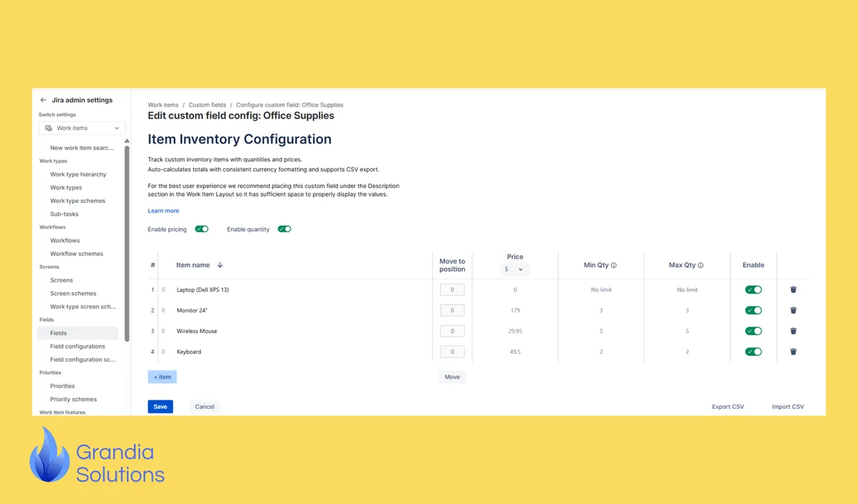Cancel the configuration edits
858x504 pixels.
pos(205,407)
